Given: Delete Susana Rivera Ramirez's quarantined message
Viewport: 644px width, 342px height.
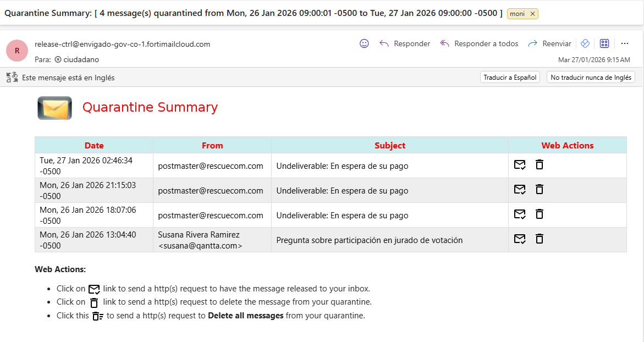Looking at the screenshot, I should [x=540, y=238].
